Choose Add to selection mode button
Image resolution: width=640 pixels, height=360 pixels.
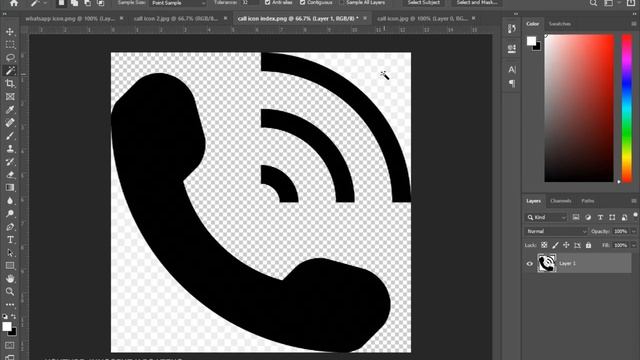tap(74, 3)
